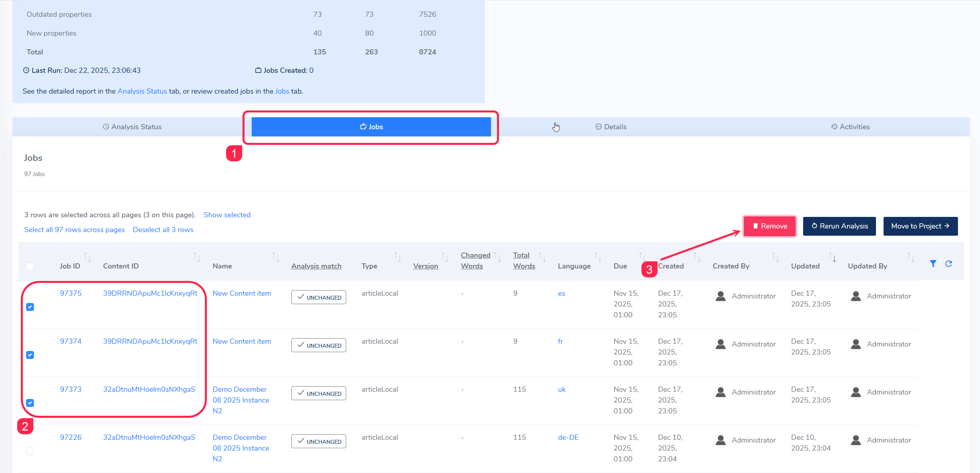Click the de-DE language link

pos(568,437)
